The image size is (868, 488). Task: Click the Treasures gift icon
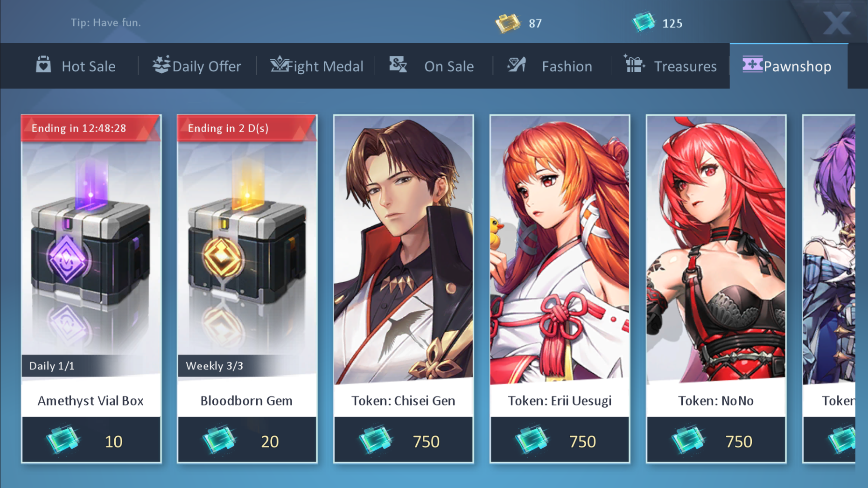[634, 63]
